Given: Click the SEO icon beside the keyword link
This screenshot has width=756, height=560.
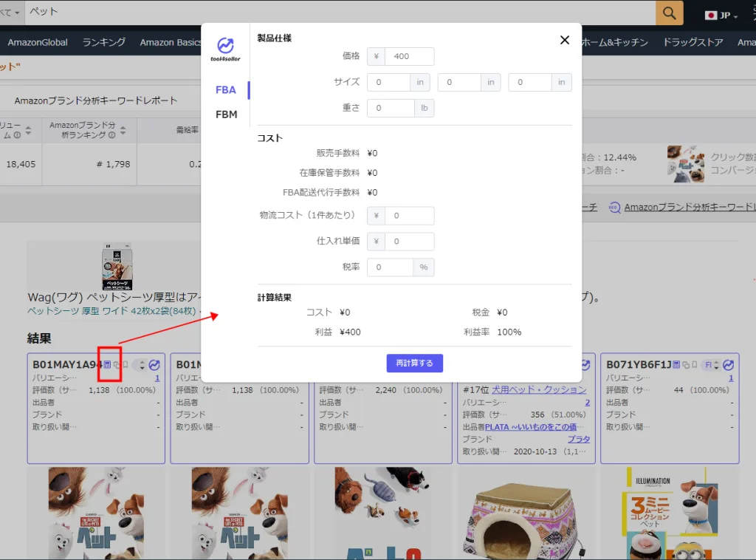Looking at the screenshot, I should 614,208.
